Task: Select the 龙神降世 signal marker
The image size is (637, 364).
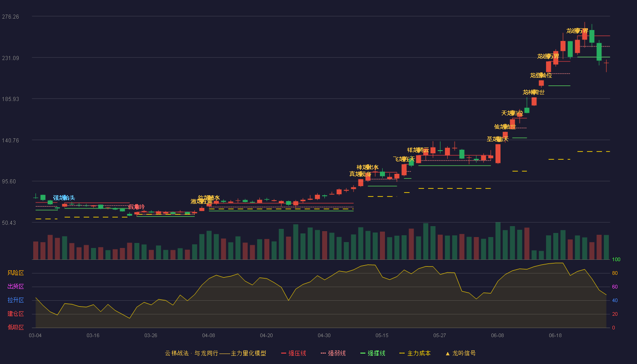Action: pos(534,92)
